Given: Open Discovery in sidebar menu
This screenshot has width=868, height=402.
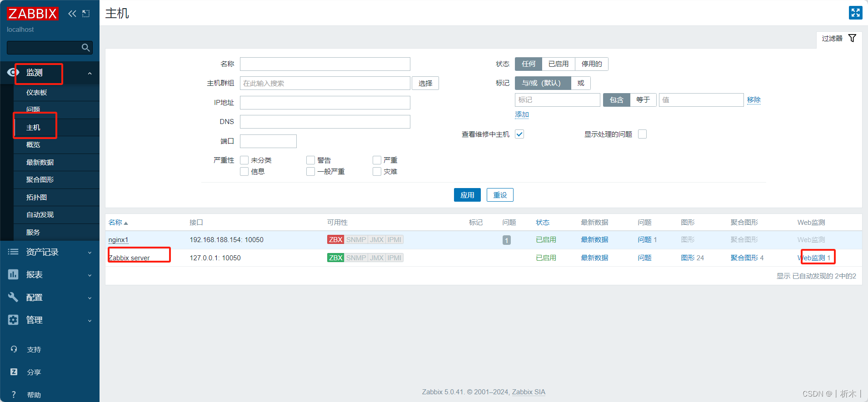Looking at the screenshot, I should [40, 215].
